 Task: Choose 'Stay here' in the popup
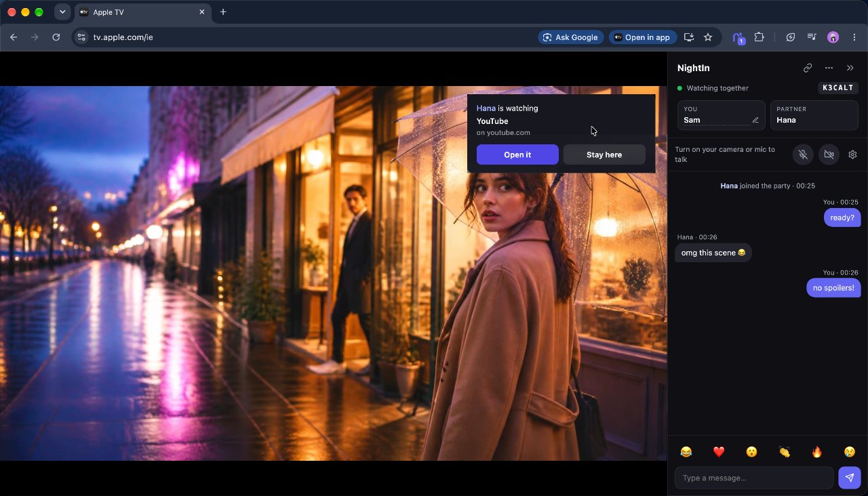pyautogui.click(x=604, y=154)
